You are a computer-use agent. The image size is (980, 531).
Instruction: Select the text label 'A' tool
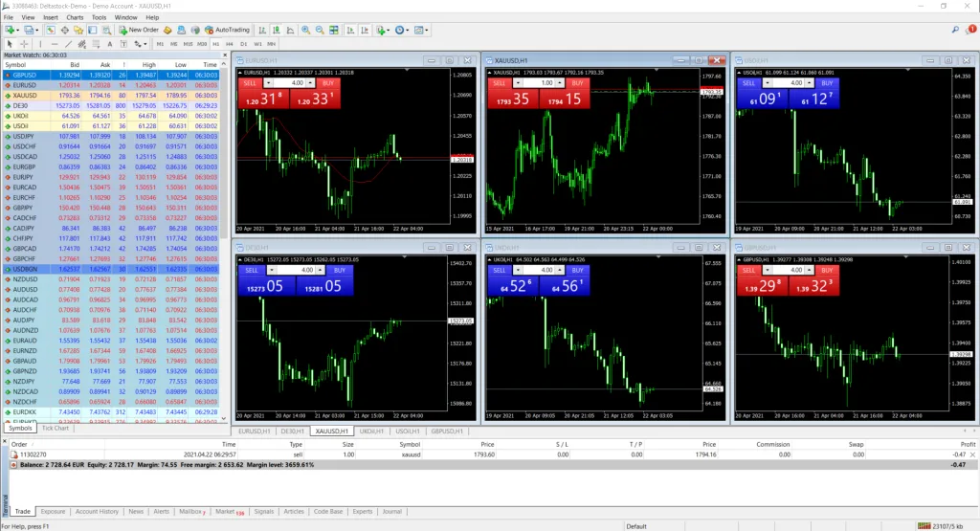click(x=111, y=44)
